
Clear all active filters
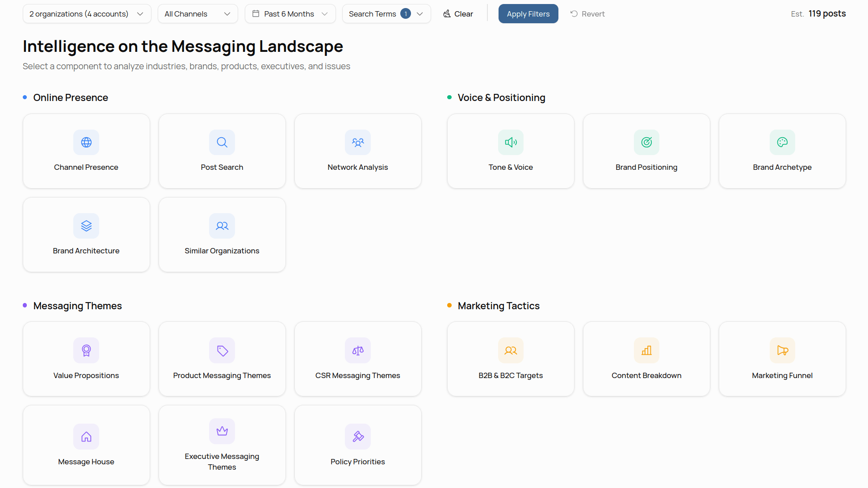point(457,13)
